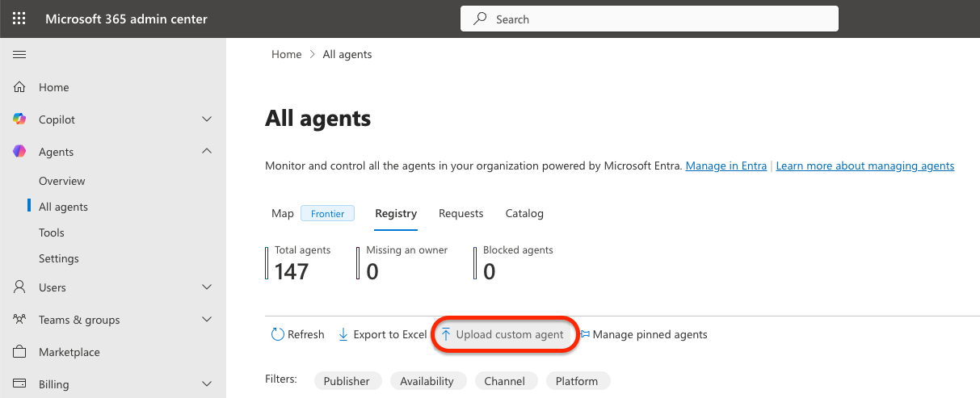Click the Billing card icon
Viewport: 980px width, 398px height.
coord(19,384)
